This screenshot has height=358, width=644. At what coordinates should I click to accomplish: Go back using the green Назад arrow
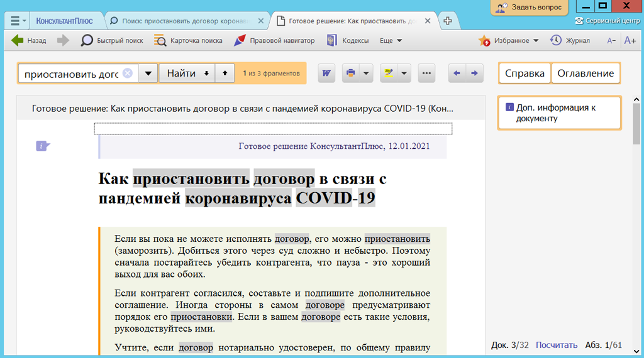28,41
